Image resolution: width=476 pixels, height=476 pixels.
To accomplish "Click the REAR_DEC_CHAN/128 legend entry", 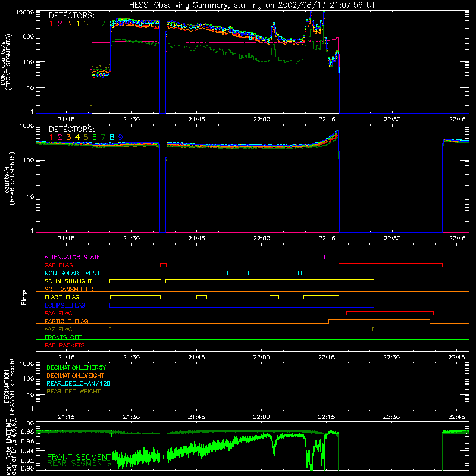I will [79, 383].
